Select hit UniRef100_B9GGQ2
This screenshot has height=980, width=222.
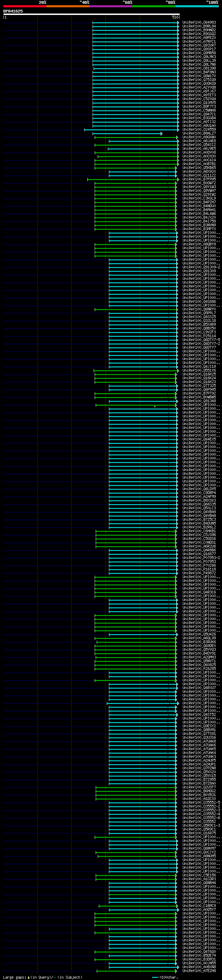(199, 34)
